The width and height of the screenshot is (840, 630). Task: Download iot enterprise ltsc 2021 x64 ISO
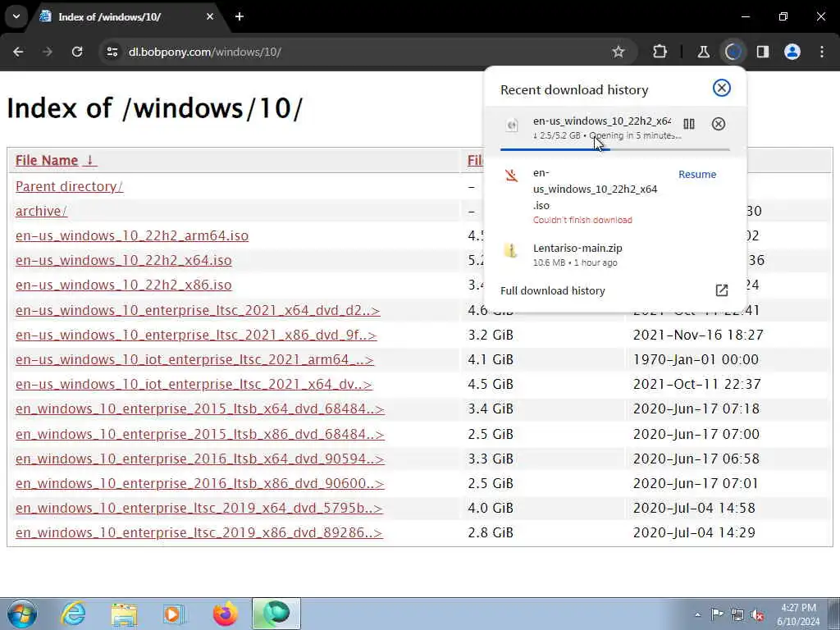(x=194, y=384)
